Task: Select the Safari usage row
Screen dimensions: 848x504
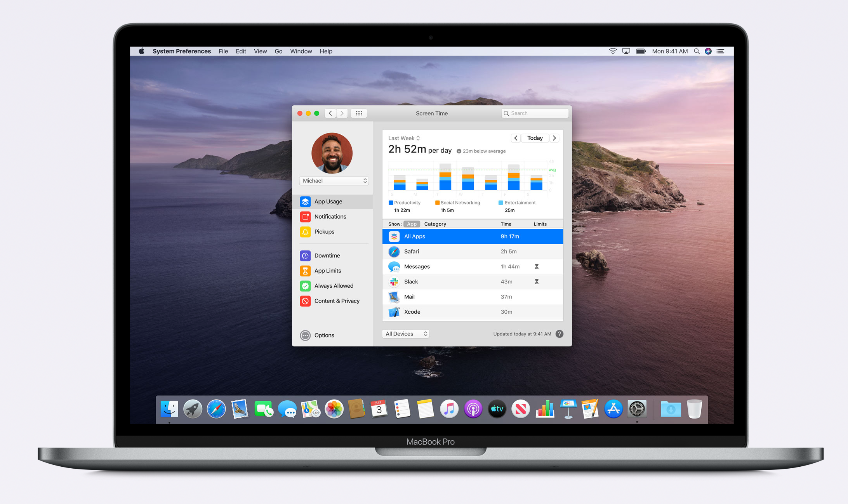Action: point(473,252)
